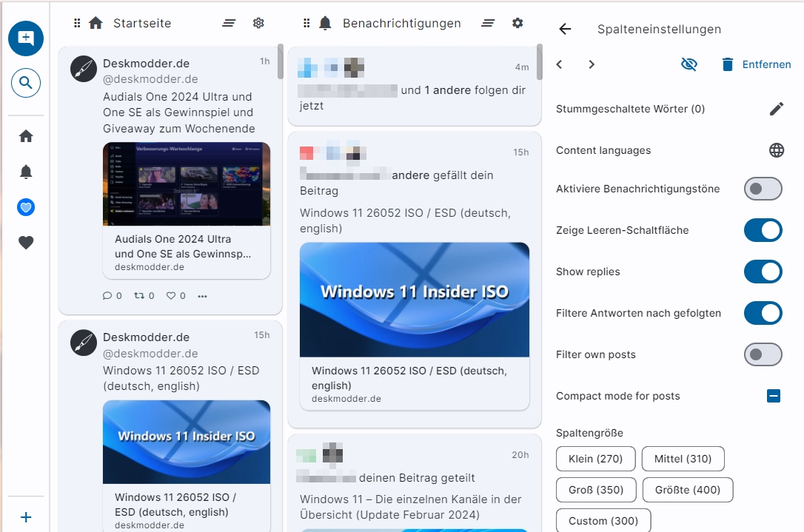The image size is (804, 532).
Task: Edit Stummgeschaltete Wörter with pencil icon
Action: pos(777,109)
